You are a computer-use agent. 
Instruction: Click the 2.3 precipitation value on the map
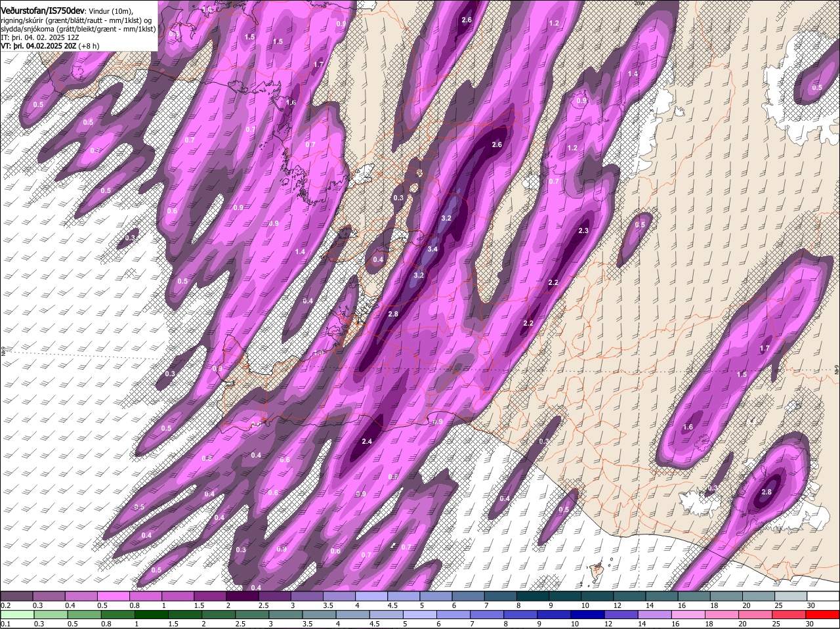(583, 231)
